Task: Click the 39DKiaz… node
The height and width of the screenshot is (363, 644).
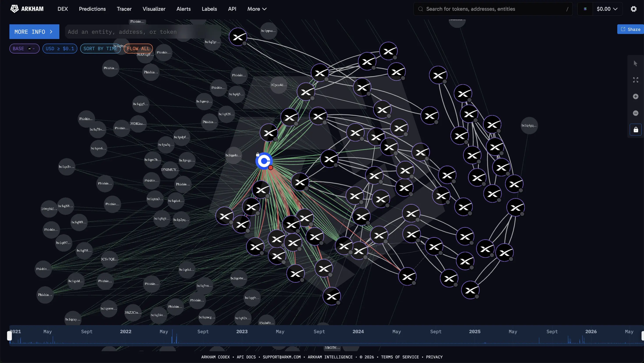Action: (x=138, y=124)
